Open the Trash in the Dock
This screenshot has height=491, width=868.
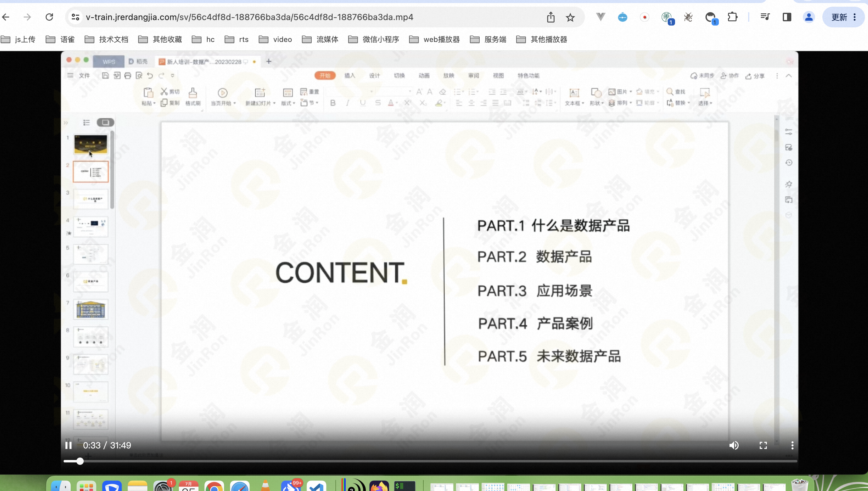coord(799,486)
